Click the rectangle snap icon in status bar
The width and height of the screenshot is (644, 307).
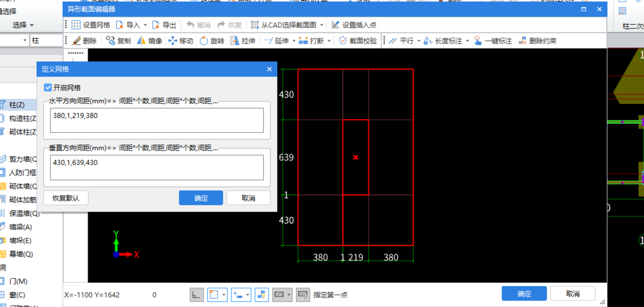tap(214, 295)
